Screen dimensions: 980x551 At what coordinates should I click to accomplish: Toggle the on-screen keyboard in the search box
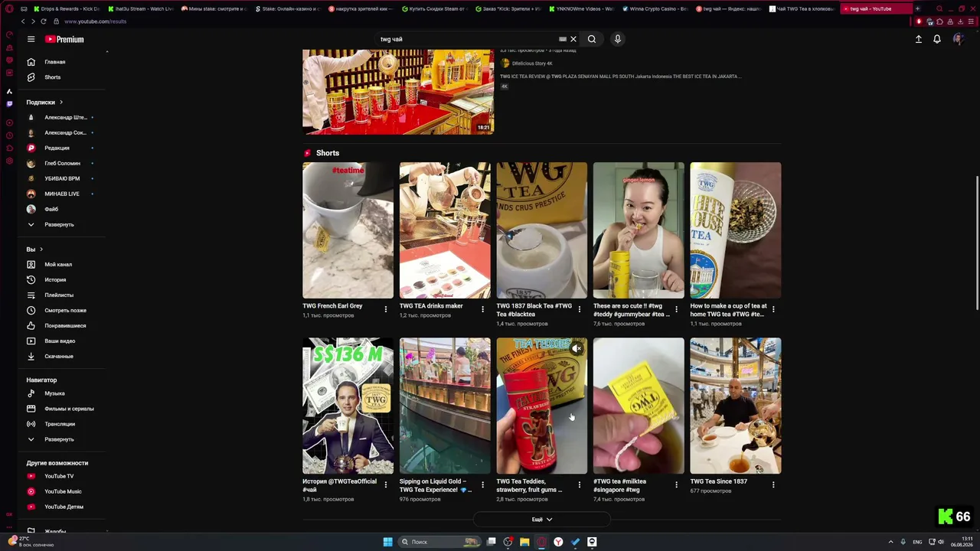(x=563, y=39)
